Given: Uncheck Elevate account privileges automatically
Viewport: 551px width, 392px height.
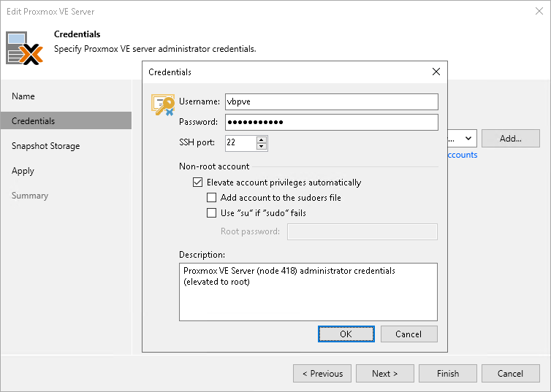Looking at the screenshot, I should pos(198,182).
